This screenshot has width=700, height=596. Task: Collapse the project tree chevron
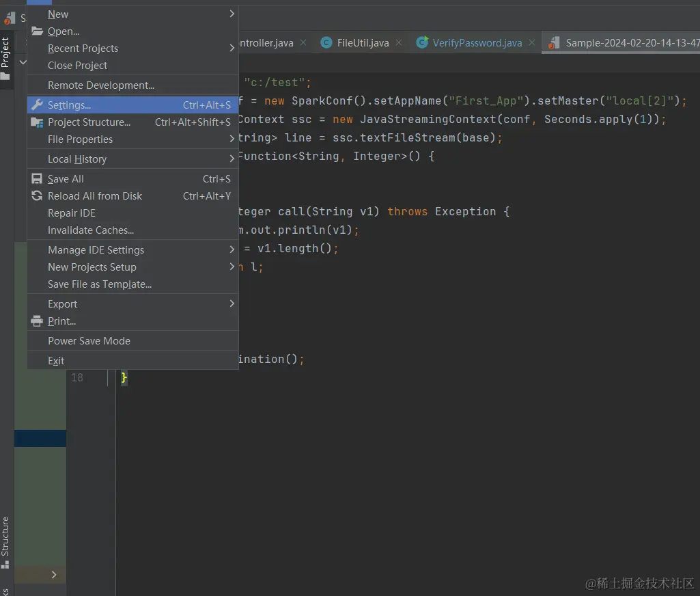(x=23, y=62)
